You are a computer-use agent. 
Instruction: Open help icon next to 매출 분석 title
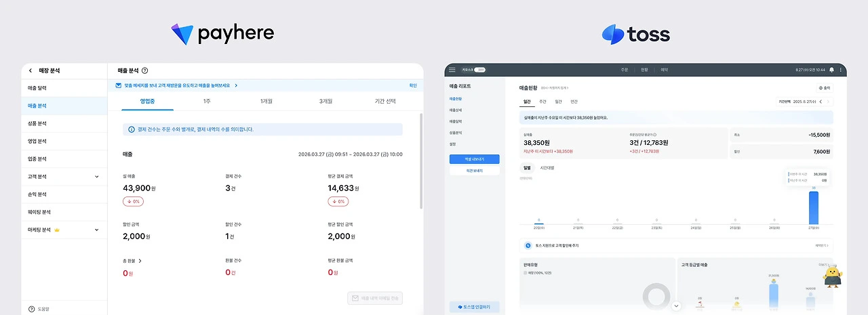pos(145,70)
